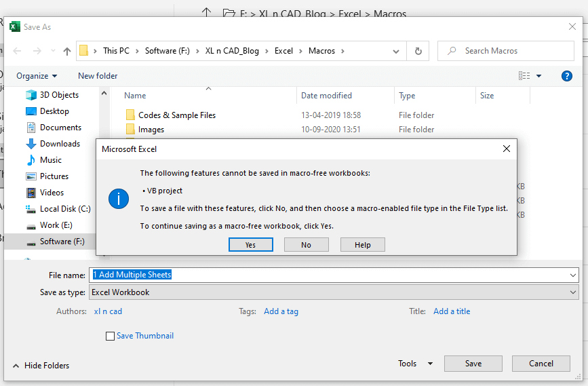588x386 pixels.
Task: Click Help in the Microsoft Excel dialog
Action: pos(362,245)
